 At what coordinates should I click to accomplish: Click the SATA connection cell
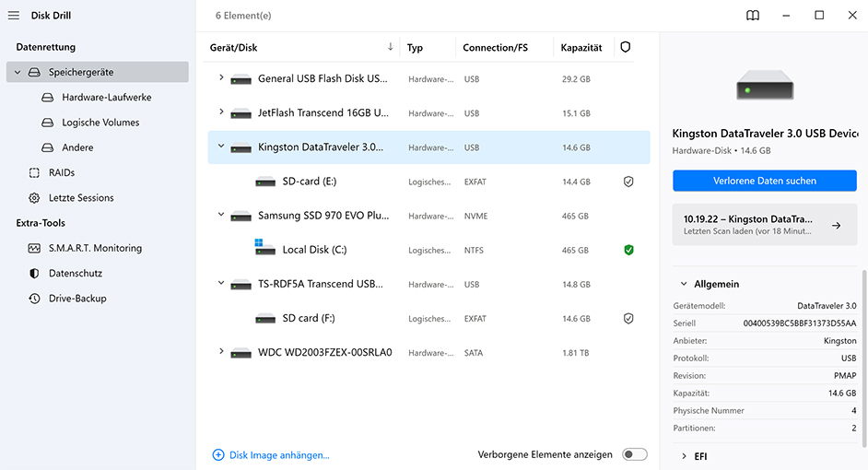tap(474, 353)
